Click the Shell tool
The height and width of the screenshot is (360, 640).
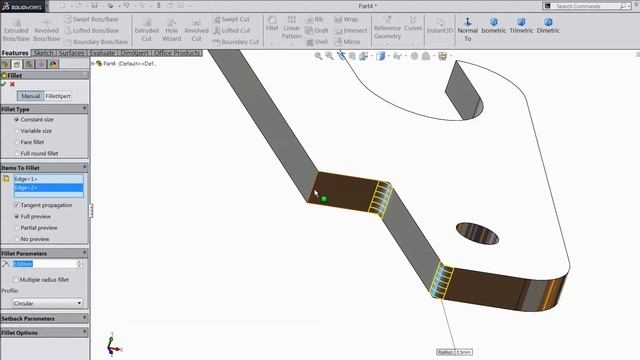[317, 42]
